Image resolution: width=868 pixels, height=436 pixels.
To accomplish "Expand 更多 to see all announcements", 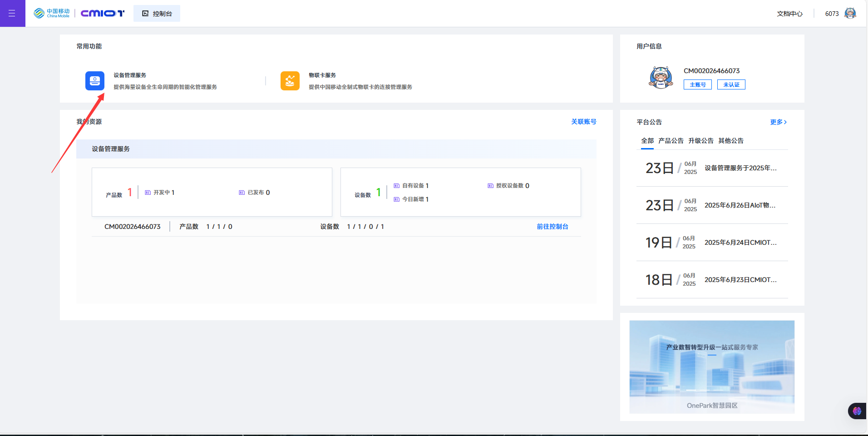I will pyautogui.click(x=777, y=122).
